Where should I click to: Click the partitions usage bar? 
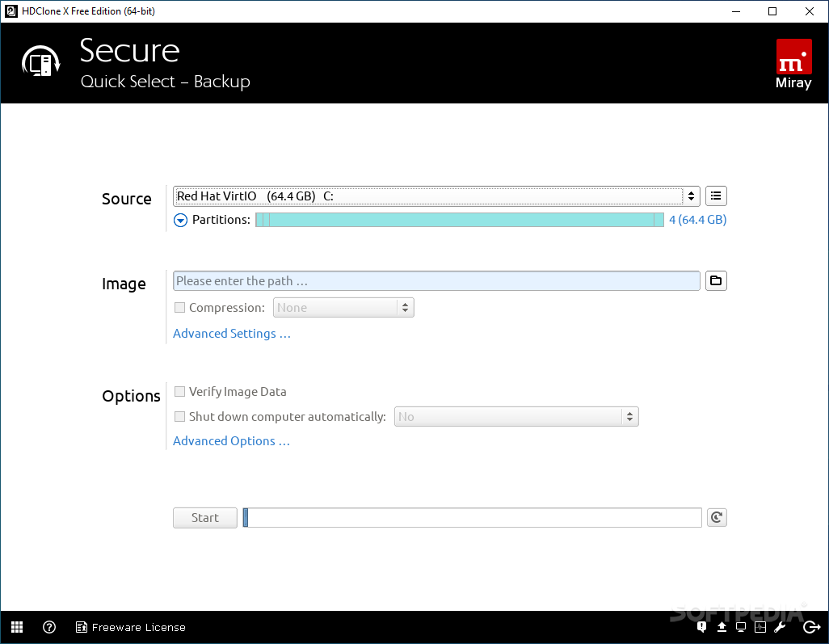(460, 220)
